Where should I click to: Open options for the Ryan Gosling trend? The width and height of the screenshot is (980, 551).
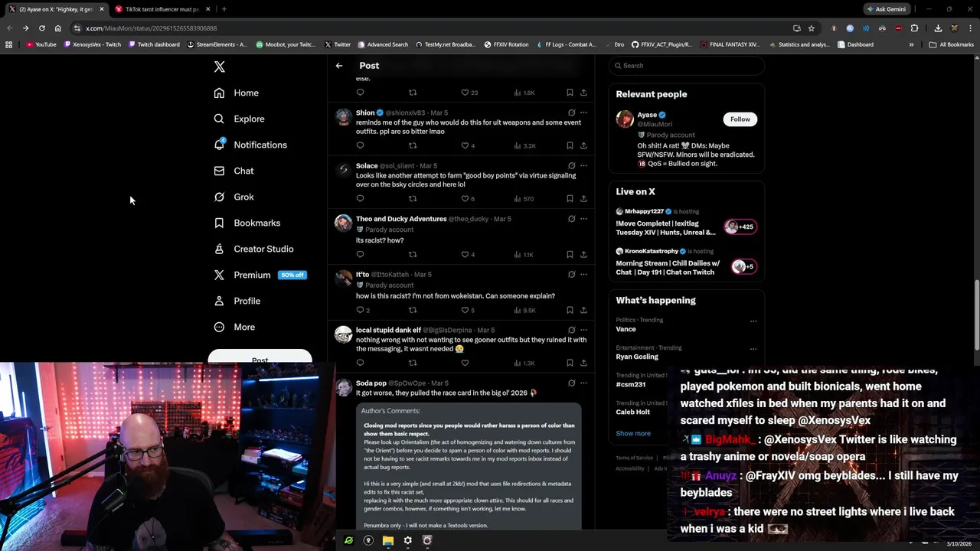pyautogui.click(x=753, y=348)
